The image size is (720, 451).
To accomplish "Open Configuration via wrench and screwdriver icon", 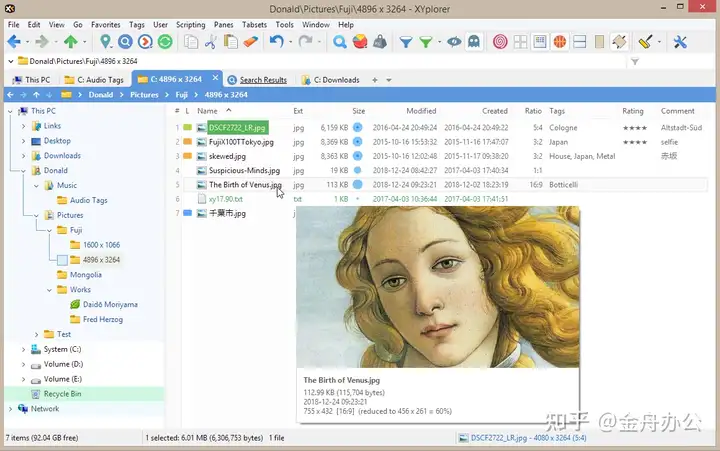I will click(680, 42).
